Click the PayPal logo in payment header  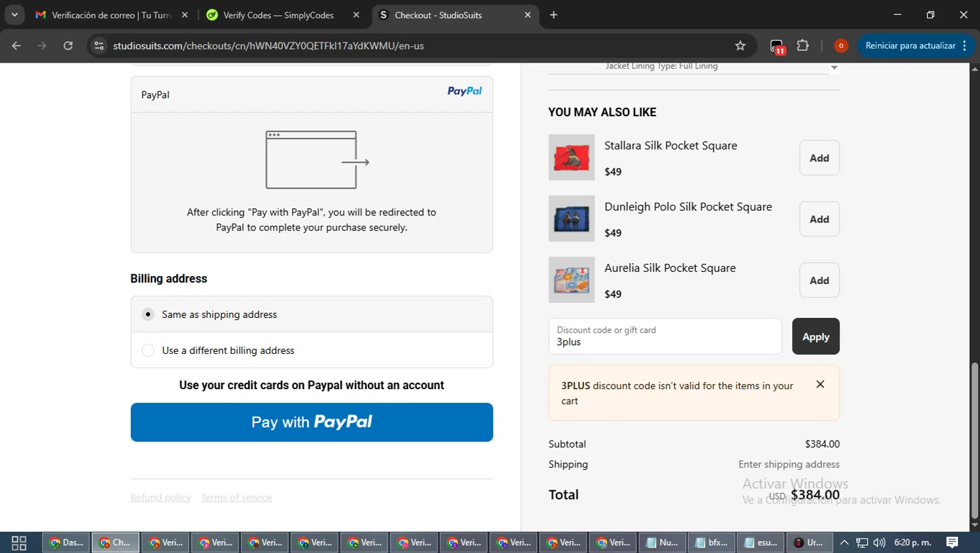tap(465, 91)
